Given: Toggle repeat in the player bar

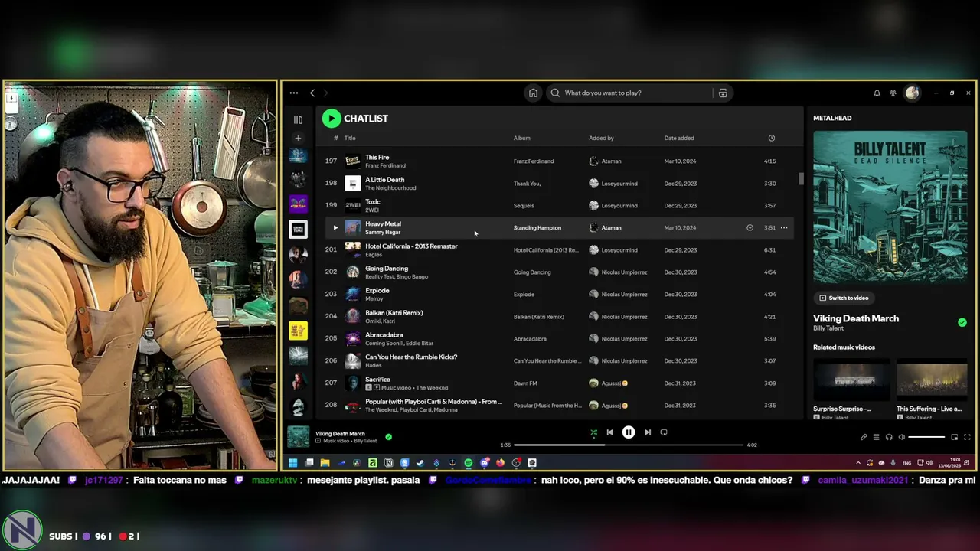Looking at the screenshot, I should (663, 432).
